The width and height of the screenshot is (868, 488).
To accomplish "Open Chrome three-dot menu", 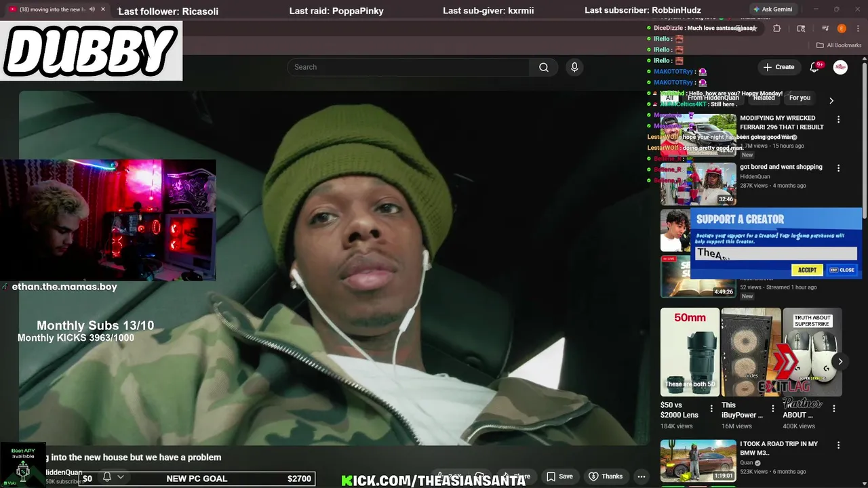I will coord(857,28).
